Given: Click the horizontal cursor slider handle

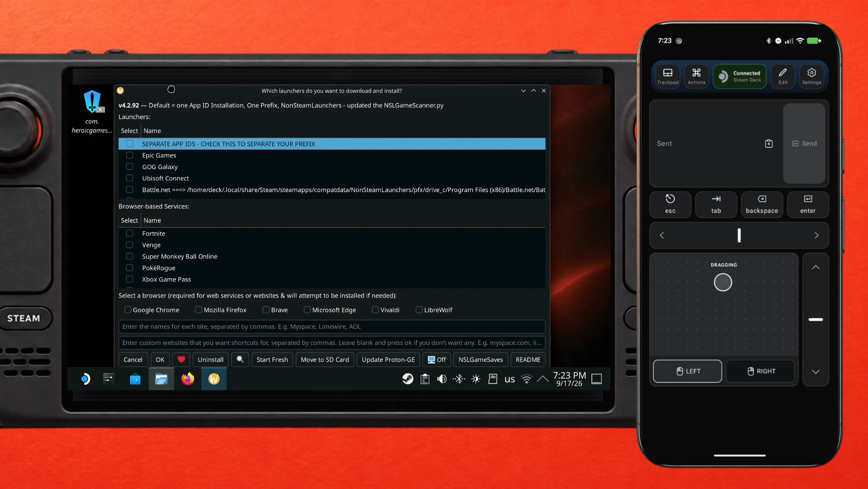Looking at the screenshot, I should click(x=739, y=235).
